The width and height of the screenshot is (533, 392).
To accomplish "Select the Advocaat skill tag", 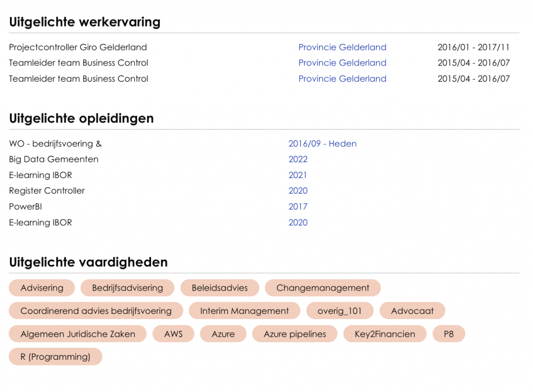I will click(x=412, y=311).
